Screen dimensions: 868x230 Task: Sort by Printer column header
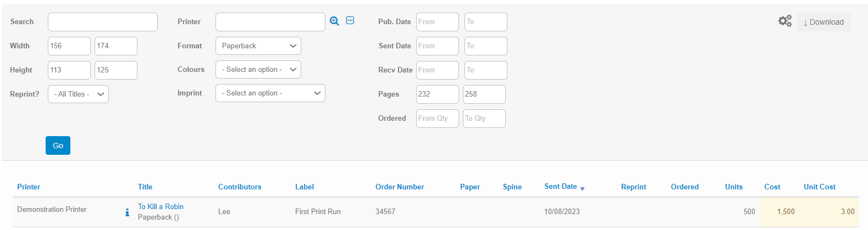coord(29,187)
